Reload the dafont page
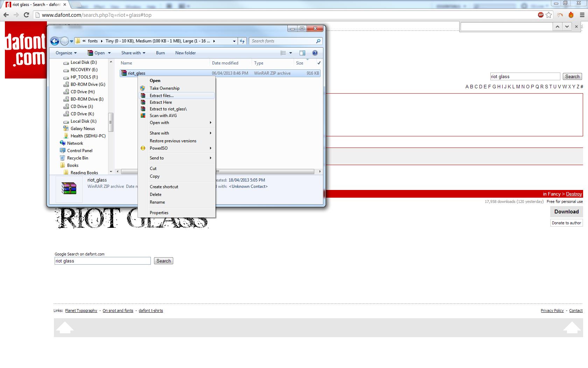The height and width of the screenshot is (368, 588). point(26,15)
